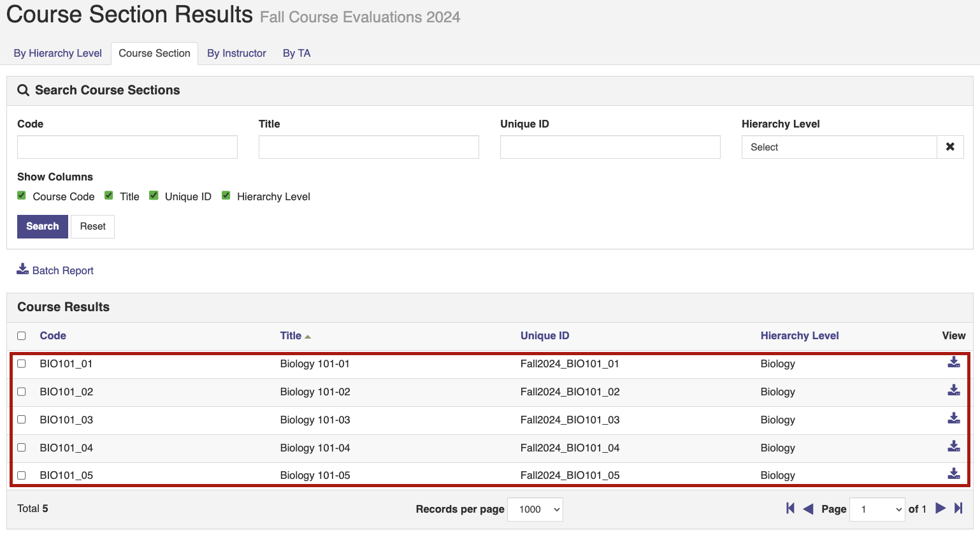Download report for BIO101_04 row
Screen dimensions: 980x535
point(953,446)
